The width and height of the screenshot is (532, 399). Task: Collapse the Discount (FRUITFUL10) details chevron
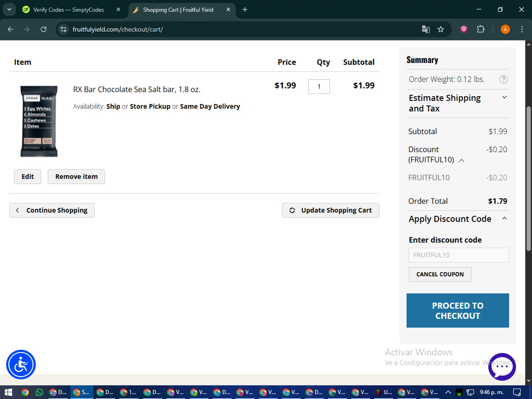click(x=461, y=160)
